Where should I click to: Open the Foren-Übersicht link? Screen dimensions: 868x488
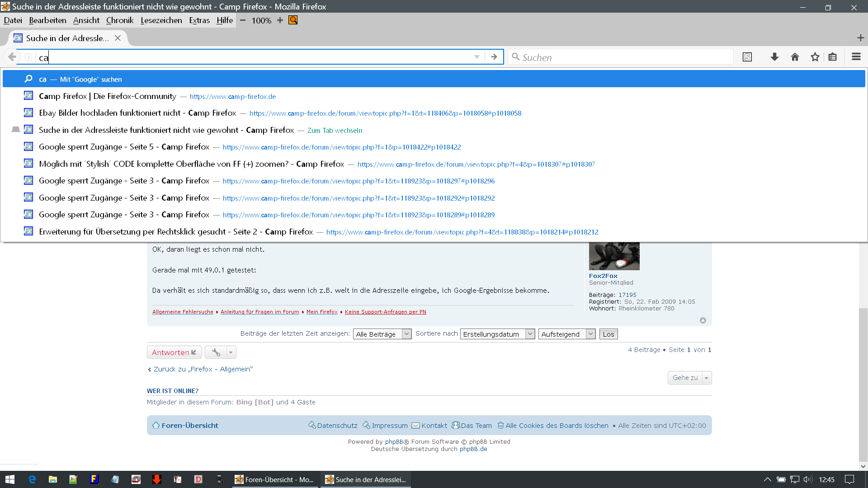[x=189, y=425]
